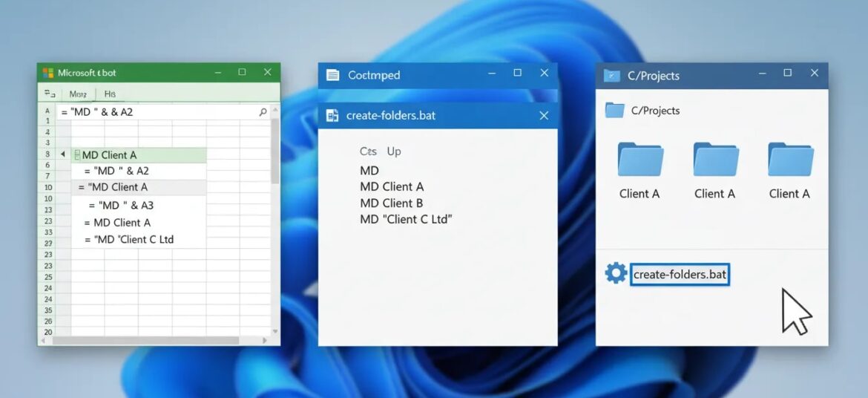The width and height of the screenshot is (868, 398).
Task: Select the create-folders.bat tab in Coctmped
Action: coord(437,116)
